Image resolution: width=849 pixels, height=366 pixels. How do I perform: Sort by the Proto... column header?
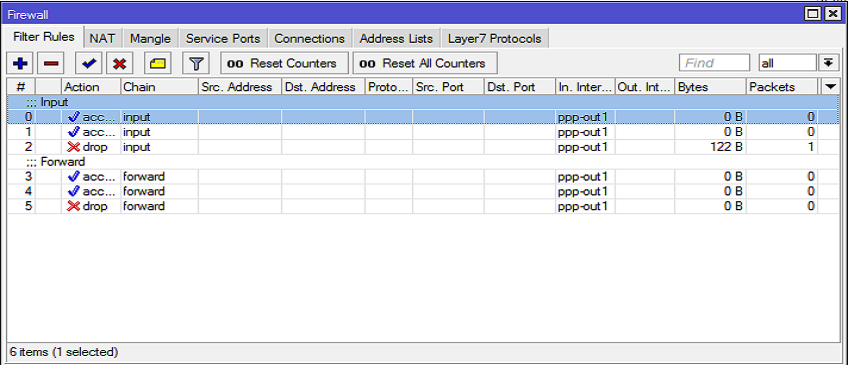389,87
